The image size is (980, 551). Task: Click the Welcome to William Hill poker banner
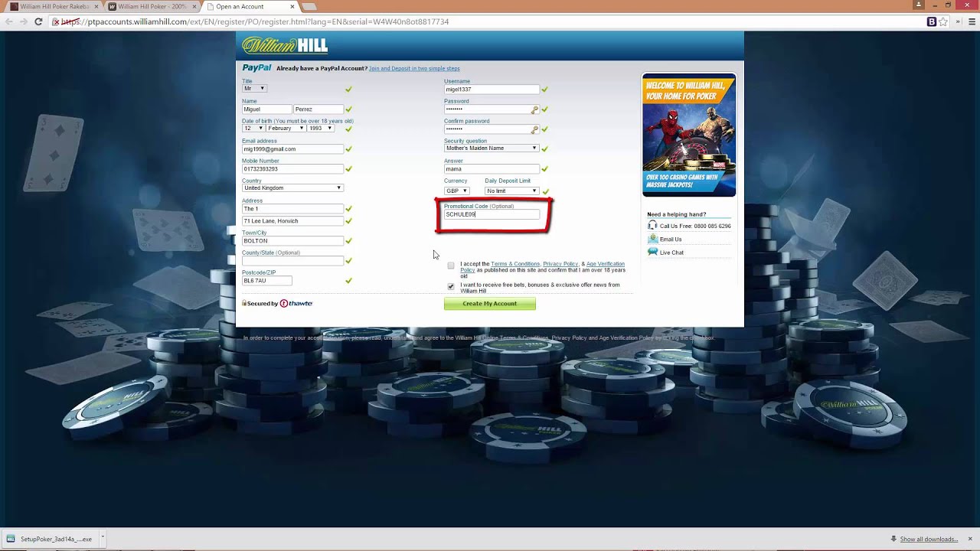tap(689, 135)
